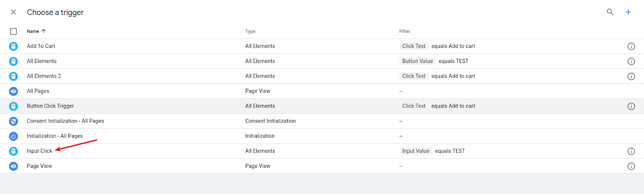This screenshot has width=644, height=194.
Task: Show info for All Elements 2 trigger
Action: [631, 76]
